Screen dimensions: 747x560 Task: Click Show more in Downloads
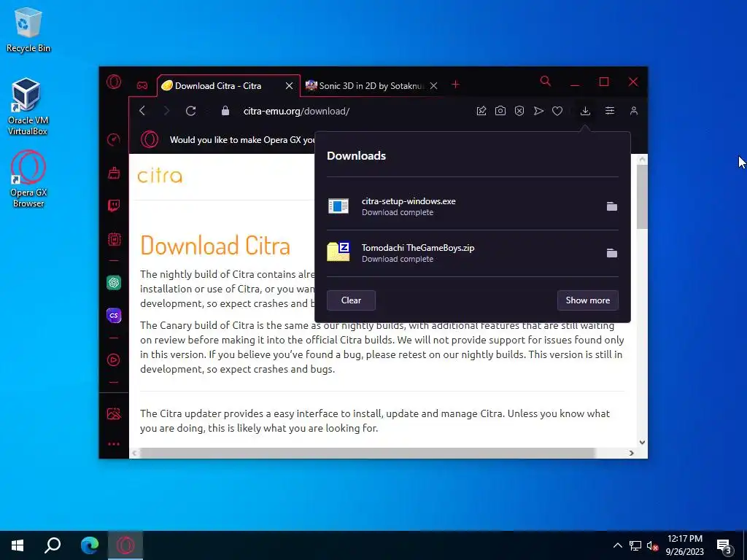click(588, 300)
